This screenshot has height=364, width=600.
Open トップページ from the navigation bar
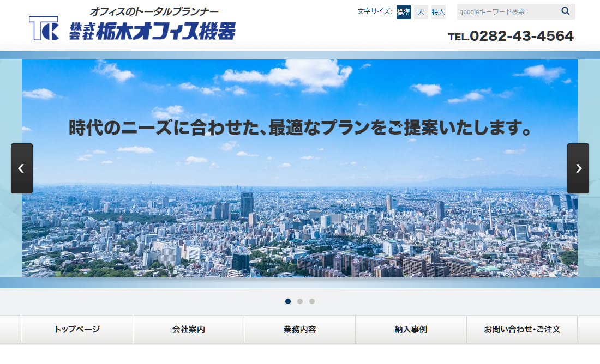(x=77, y=329)
